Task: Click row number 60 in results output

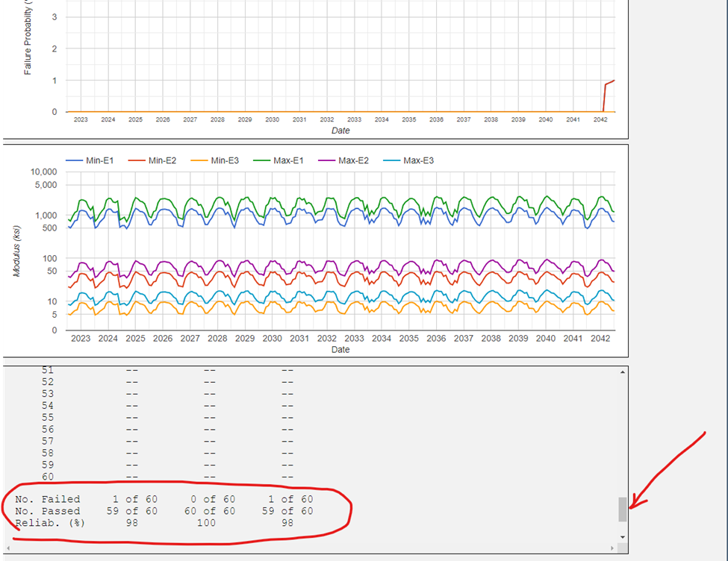Action: [x=47, y=477]
